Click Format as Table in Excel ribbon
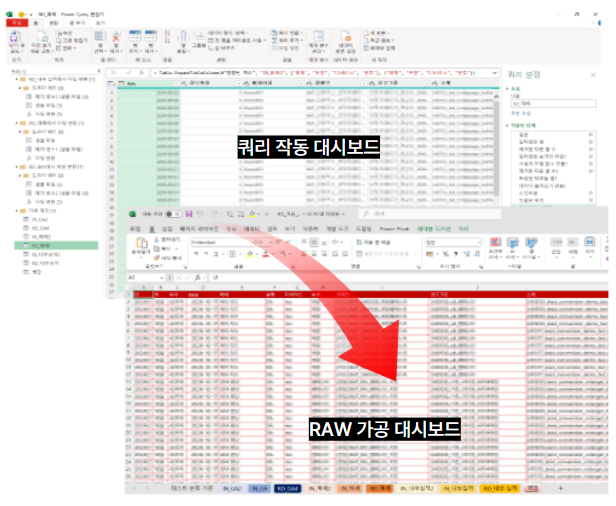Screen dimensions: 616x506 pyautogui.click(x=513, y=248)
